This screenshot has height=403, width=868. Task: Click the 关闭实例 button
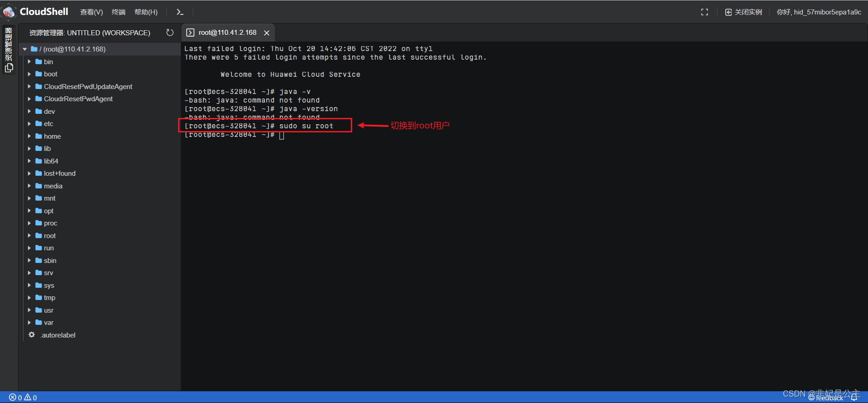pos(744,12)
